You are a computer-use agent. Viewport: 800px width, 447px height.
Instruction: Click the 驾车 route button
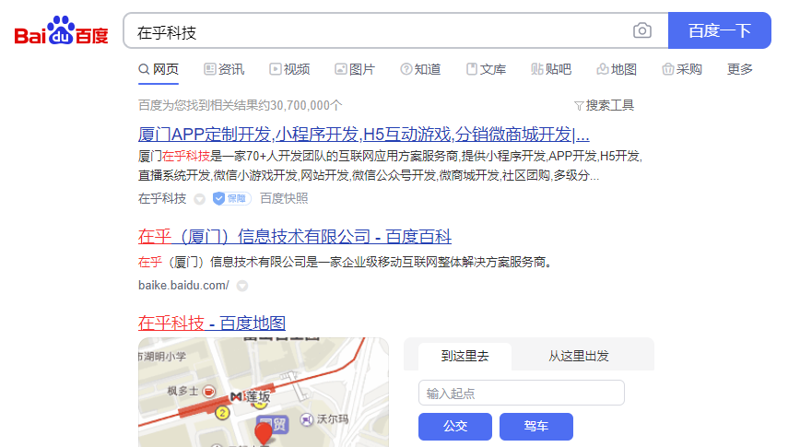pyautogui.click(x=536, y=426)
